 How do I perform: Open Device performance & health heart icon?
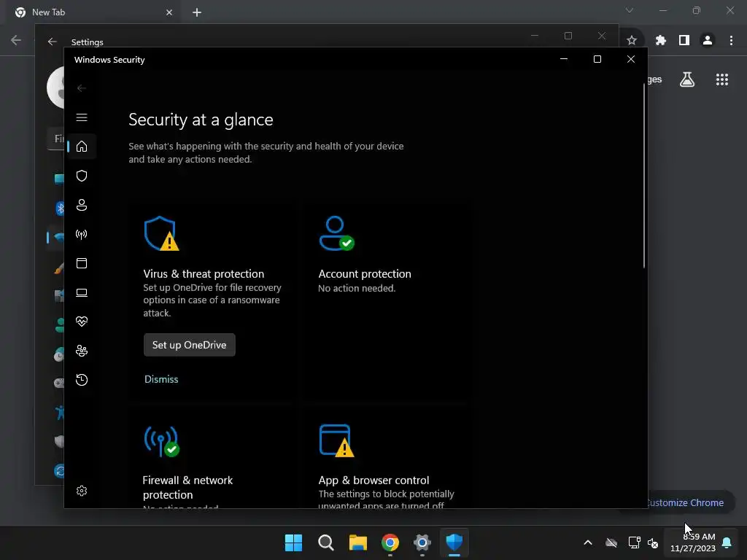82,322
